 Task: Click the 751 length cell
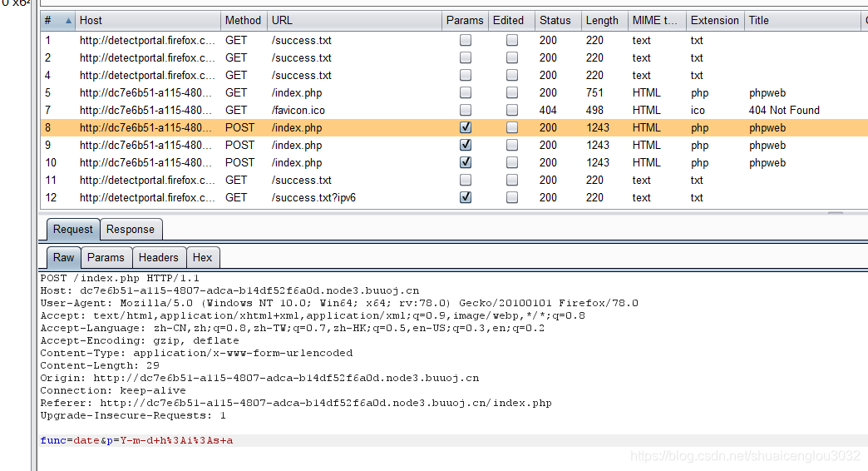click(x=594, y=92)
